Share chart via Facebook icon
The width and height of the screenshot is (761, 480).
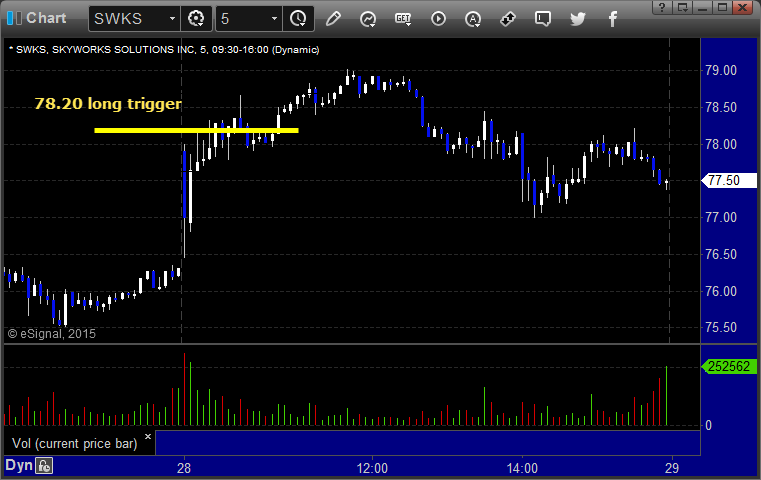(x=612, y=19)
